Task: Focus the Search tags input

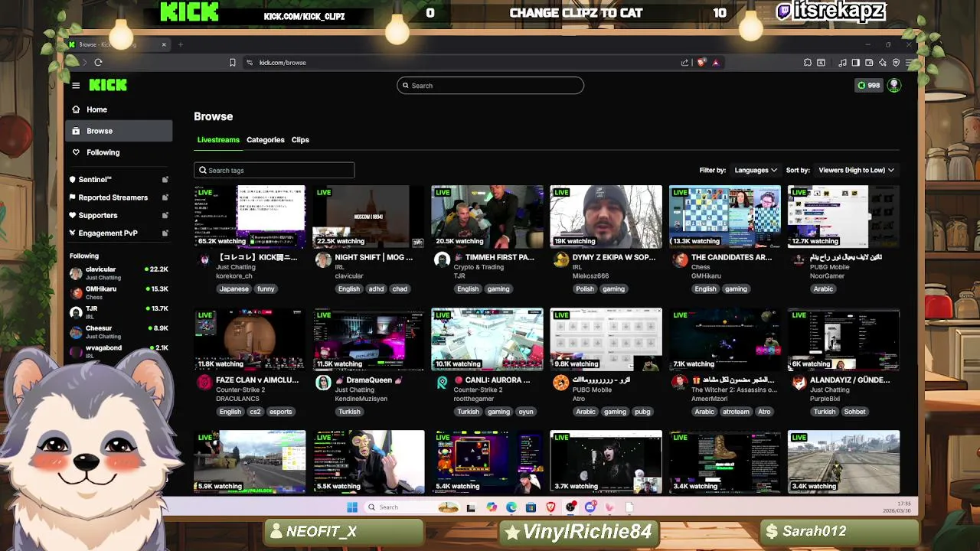Action: click(x=274, y=170)
